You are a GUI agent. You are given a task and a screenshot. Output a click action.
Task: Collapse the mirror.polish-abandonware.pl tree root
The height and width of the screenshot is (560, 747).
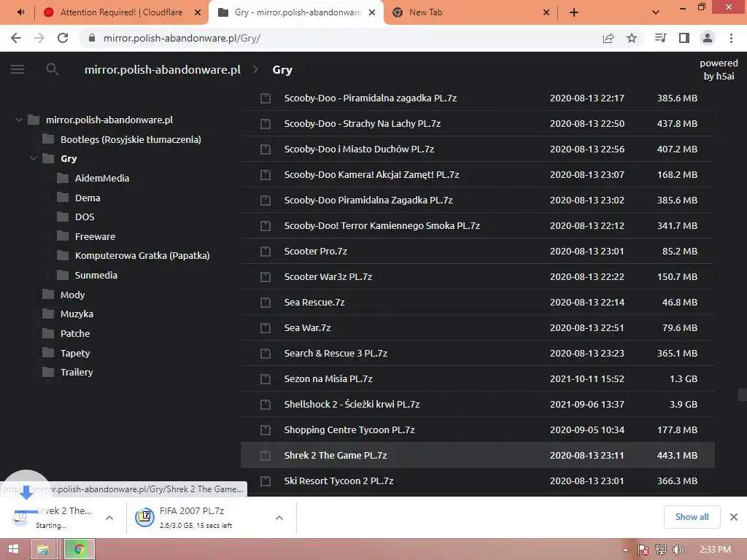coord(18,120)
